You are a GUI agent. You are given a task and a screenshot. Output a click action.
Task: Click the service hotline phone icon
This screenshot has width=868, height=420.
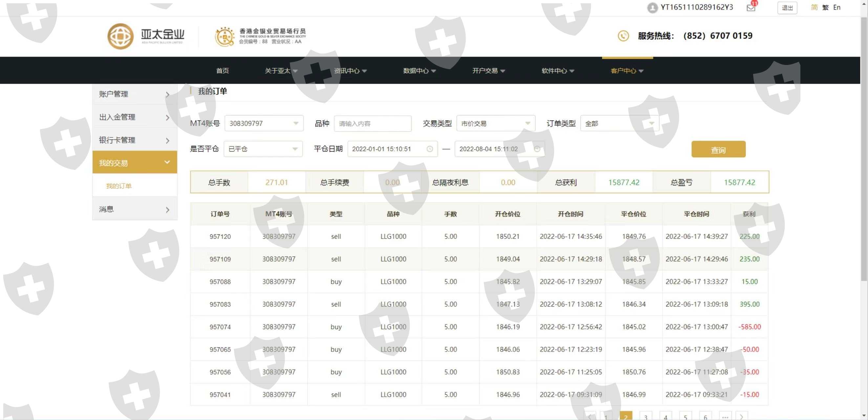click(623, 36)
